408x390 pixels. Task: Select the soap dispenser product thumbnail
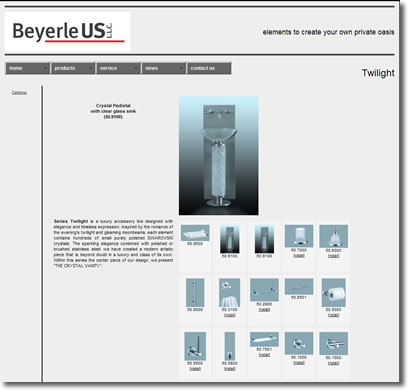pos(333,236)
